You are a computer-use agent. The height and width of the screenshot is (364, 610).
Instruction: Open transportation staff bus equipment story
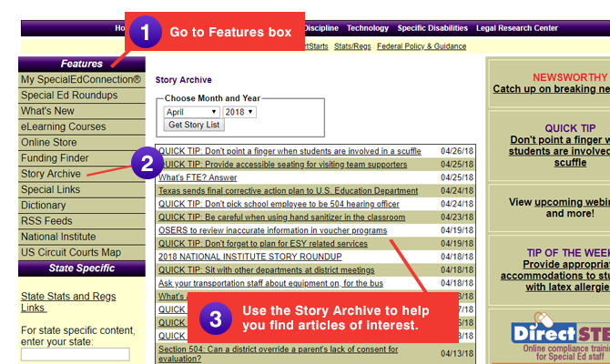coord(270,284)
